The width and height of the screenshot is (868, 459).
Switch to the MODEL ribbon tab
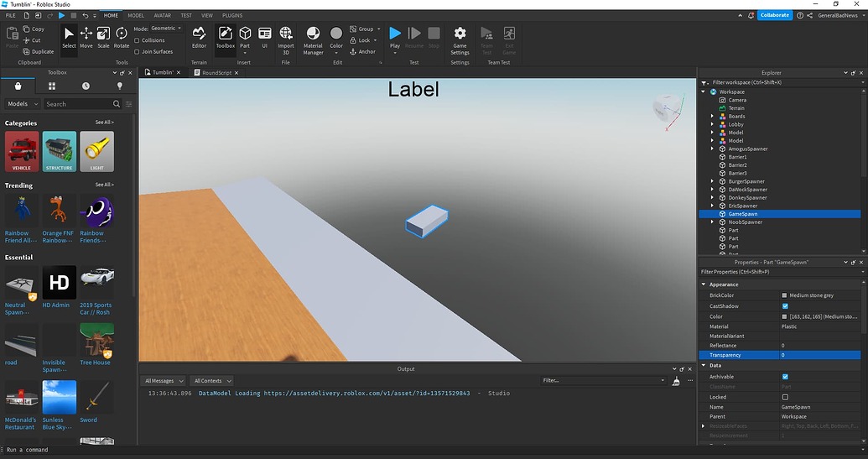pyautogui.click(x=136, y=15)
